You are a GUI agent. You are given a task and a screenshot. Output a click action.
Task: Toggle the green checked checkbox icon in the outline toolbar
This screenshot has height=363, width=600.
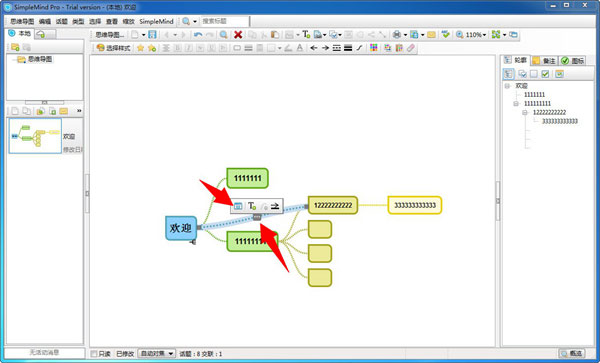pos(545,74)
